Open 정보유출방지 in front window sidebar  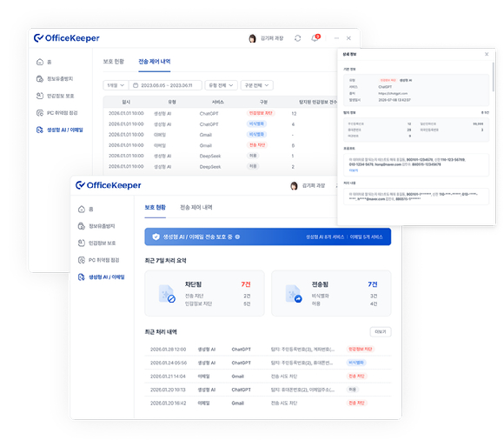pos(96,226)
